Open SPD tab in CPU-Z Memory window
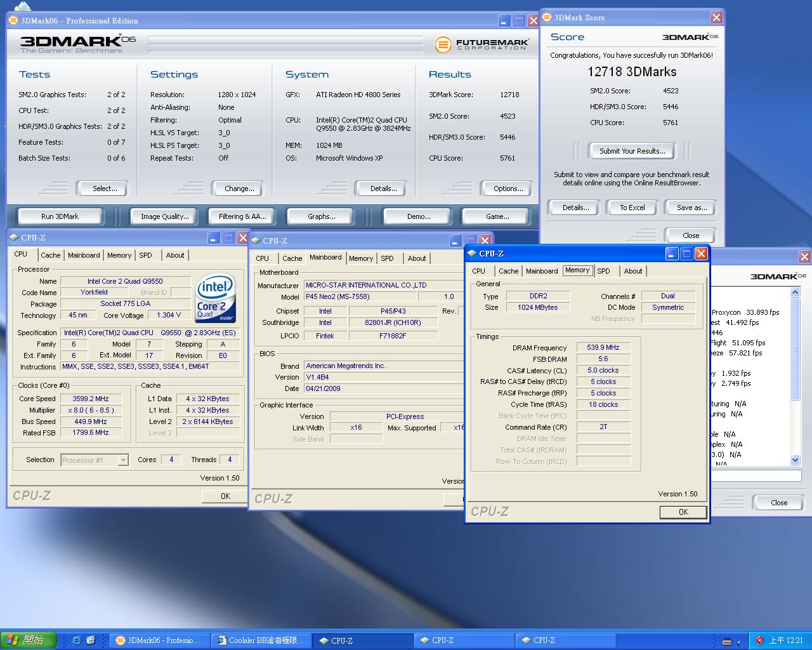This screenshot has width=812, height=650. pyautogui.click(x=603, y=271)
